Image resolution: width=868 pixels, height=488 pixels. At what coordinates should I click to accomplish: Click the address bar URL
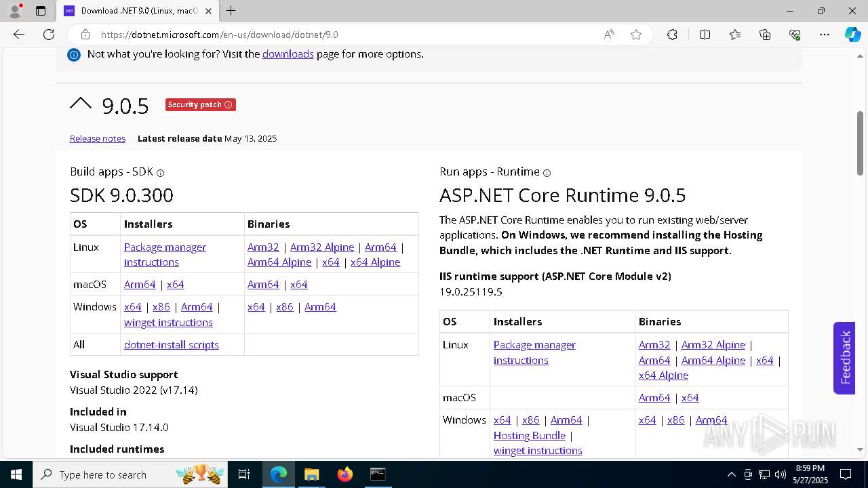point(219,35)
